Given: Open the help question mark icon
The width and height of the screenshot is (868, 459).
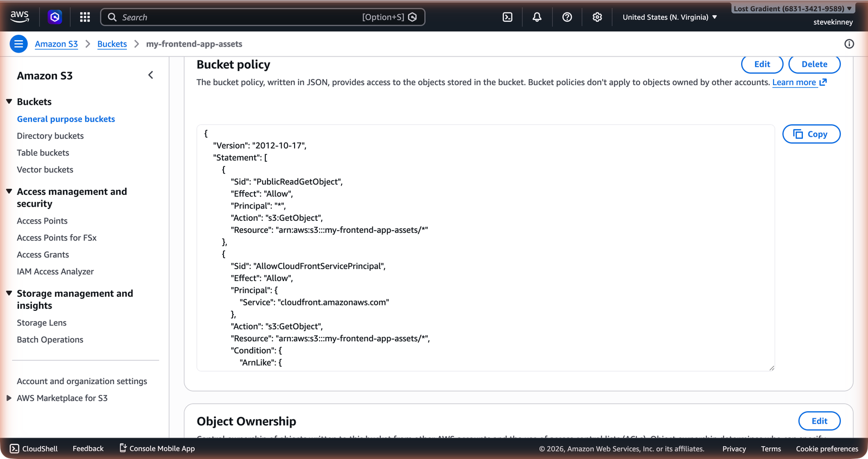Looking at the screenshot, I should [x=567, y=17].
